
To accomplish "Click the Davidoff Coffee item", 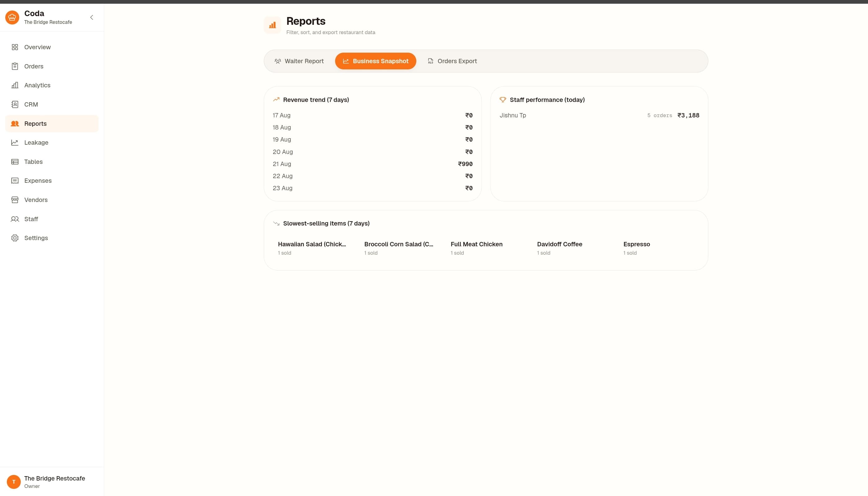I will (572, 248).
